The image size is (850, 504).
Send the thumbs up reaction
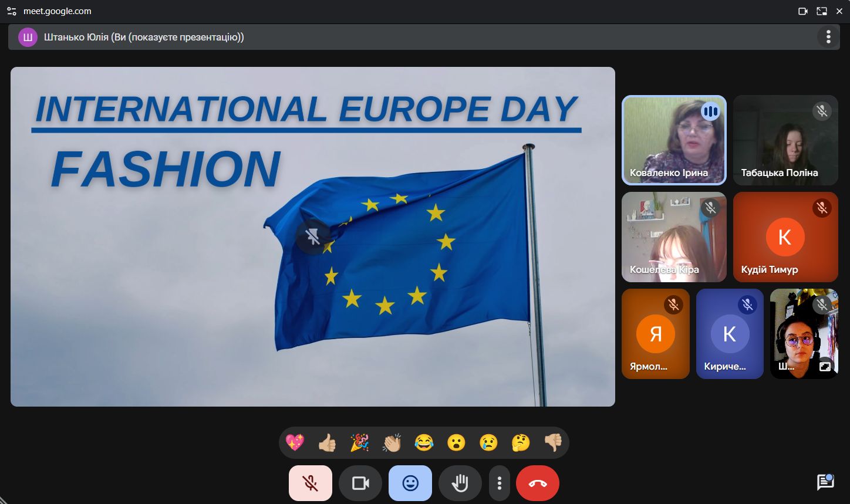(x=327, y=442)
